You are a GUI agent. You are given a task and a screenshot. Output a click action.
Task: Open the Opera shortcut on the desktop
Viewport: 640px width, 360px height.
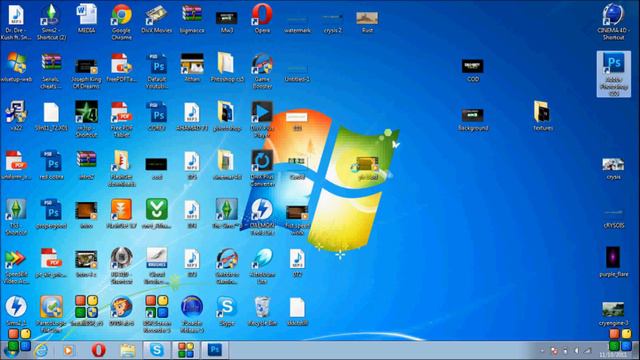click(262, 16)
